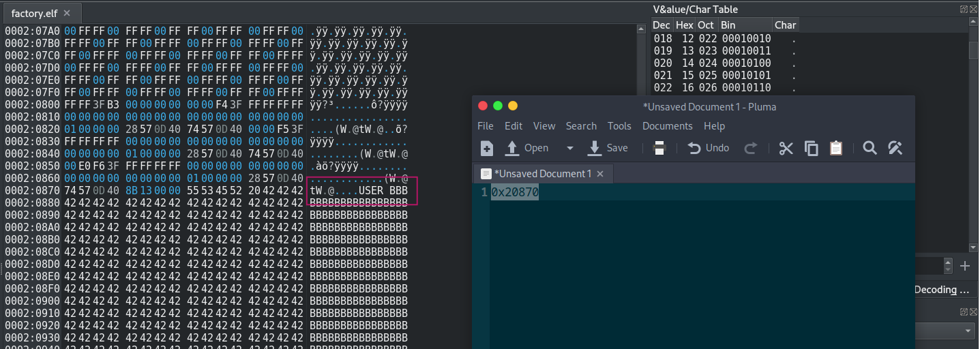Open the Tools menu in Pluma
Viewport: 980px width, 349px height.
(x=619, y=126)
